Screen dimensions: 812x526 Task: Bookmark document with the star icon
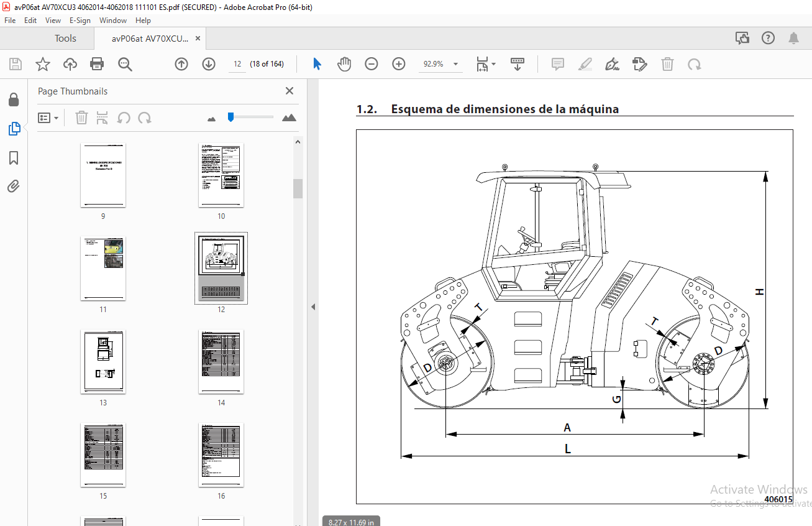coord(42,63)
